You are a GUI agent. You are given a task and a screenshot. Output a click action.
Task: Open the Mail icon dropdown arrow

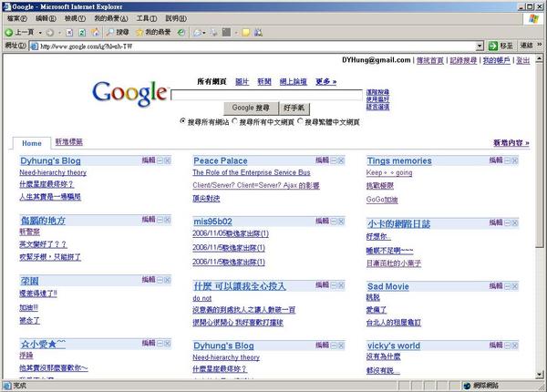[x=204, y=33]
